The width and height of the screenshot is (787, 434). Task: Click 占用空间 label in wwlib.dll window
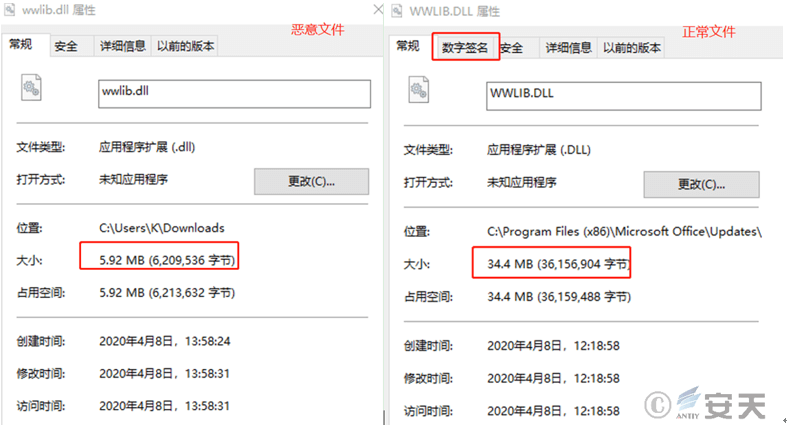tap(41, 293)
